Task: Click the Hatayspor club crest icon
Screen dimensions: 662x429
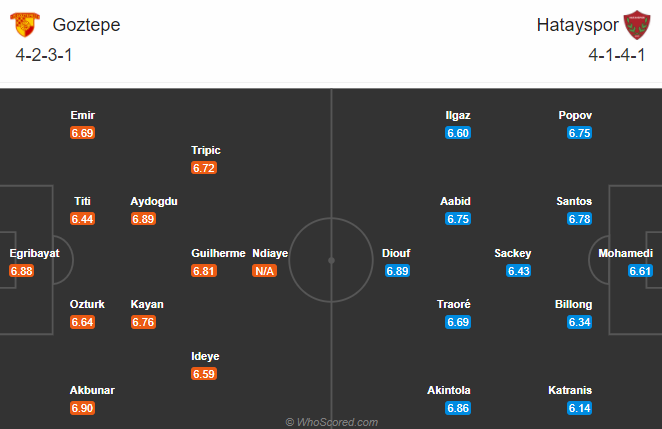Action: click(x=637, y=25)
